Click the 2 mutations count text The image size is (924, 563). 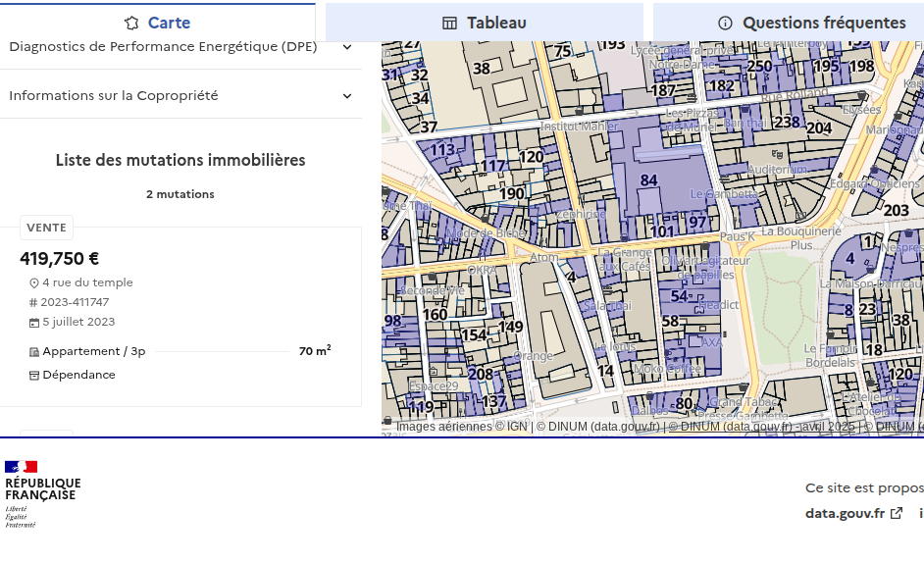click(180, 194)
